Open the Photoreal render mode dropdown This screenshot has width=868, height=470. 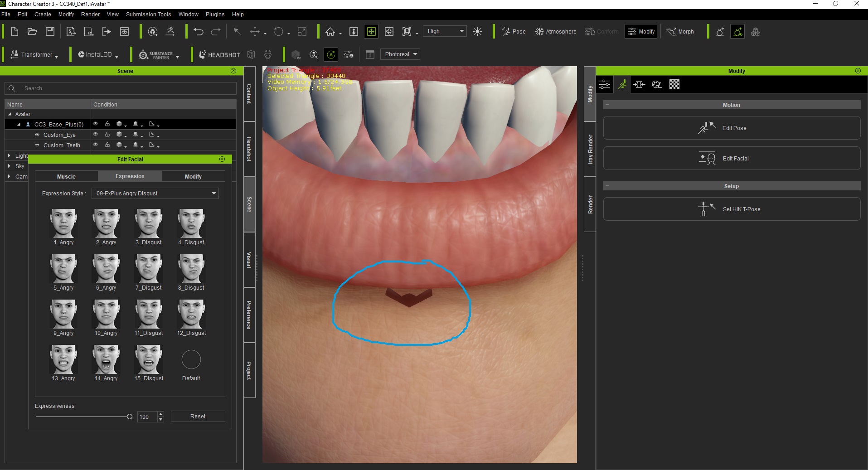pyautogui.click(x=400, y=54)
